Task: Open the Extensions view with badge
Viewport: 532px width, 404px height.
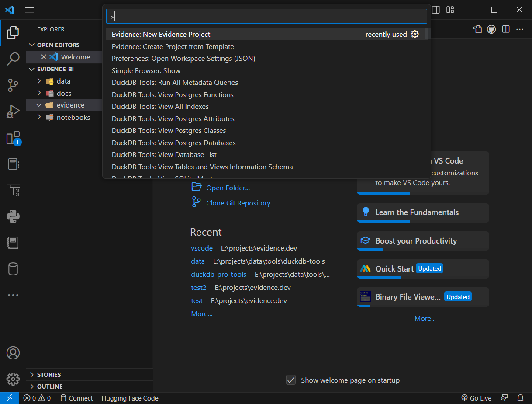Action: (13, 138)
